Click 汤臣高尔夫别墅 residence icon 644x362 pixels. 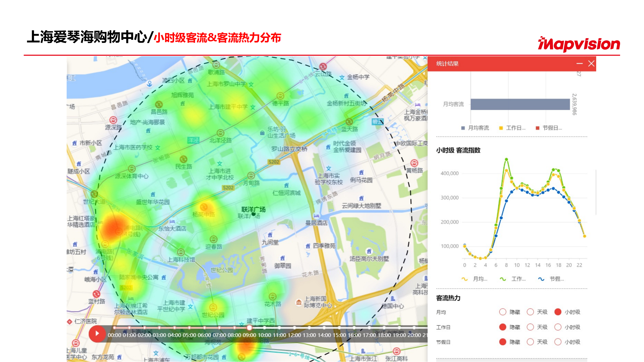369,251
